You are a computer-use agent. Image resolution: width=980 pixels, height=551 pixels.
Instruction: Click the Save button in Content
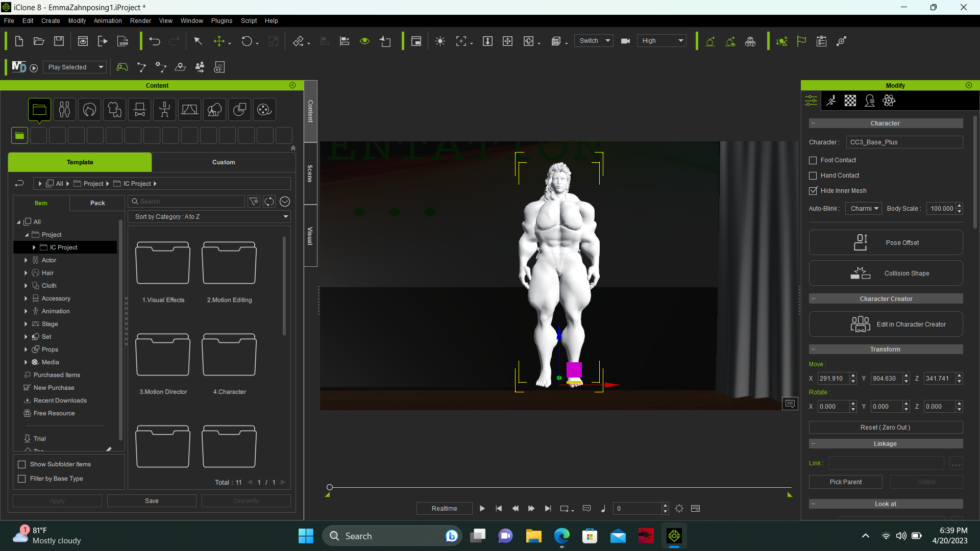pos(152,501)
